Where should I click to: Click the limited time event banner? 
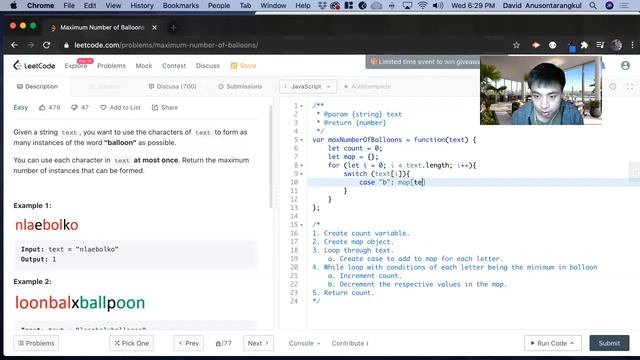tap(423, 62)
